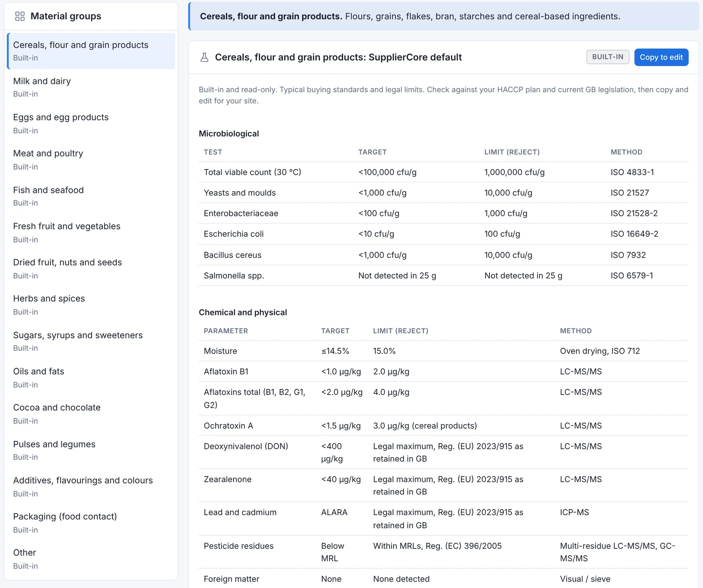This screenshot has height=588, width=703.
Task: Click the Foreign matter parameter row
Action: tap(443, 579)
